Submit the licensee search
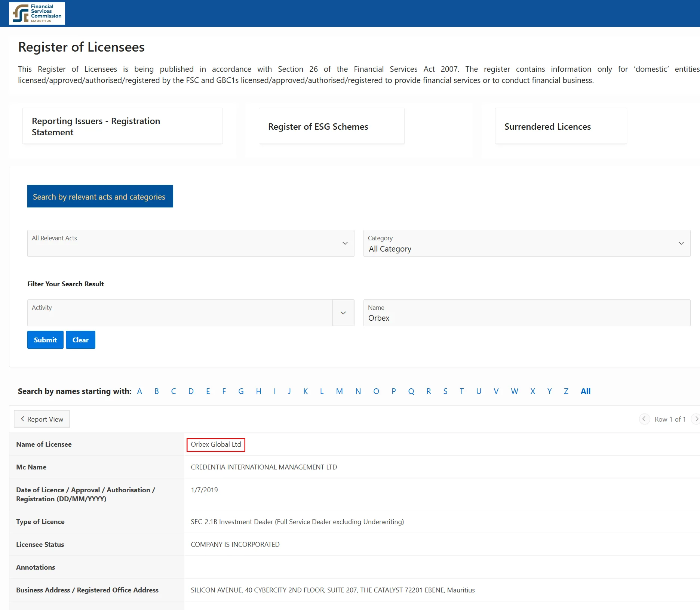The width and height of the screenshot is (700, 610). (45, 340)
